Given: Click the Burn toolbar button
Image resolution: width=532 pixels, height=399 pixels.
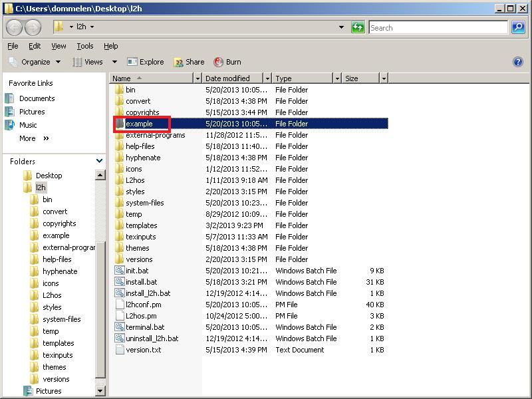Looking at the screenshot, I should (x=227, y=62).
